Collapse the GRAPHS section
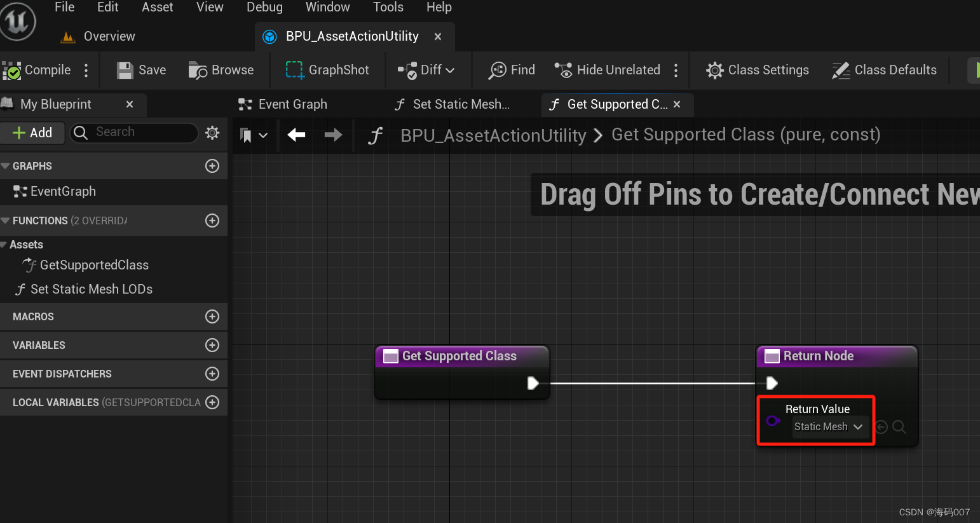This screenshot has height=523, width=980. (x=6, y=166)
